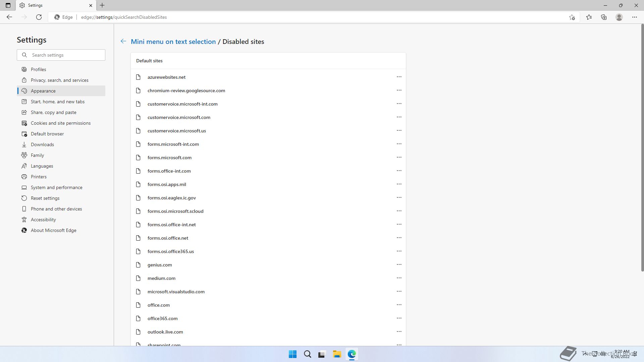Focus the Search settings field
644x362 pixels.
[x=61, y=55]
